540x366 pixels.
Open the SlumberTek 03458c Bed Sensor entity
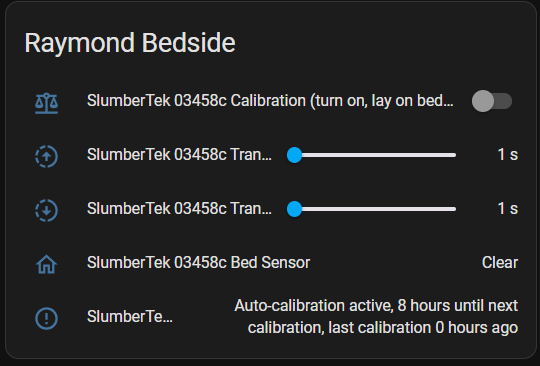(x=198, y=263)
